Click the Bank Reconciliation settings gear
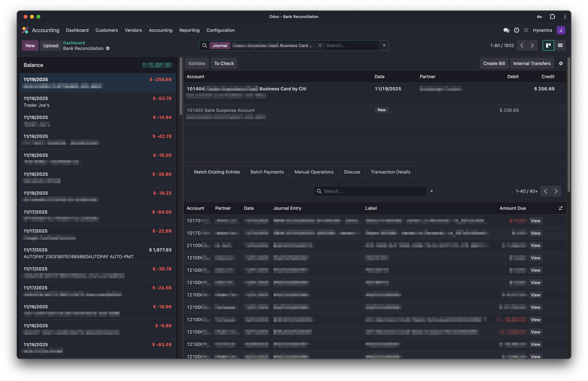 pyautogui.click(x=108, y=48)
